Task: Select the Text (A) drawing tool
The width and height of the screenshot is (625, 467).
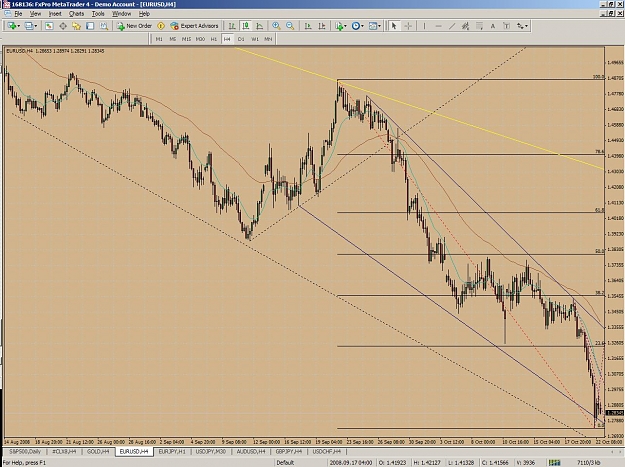Action: [493, 26]
